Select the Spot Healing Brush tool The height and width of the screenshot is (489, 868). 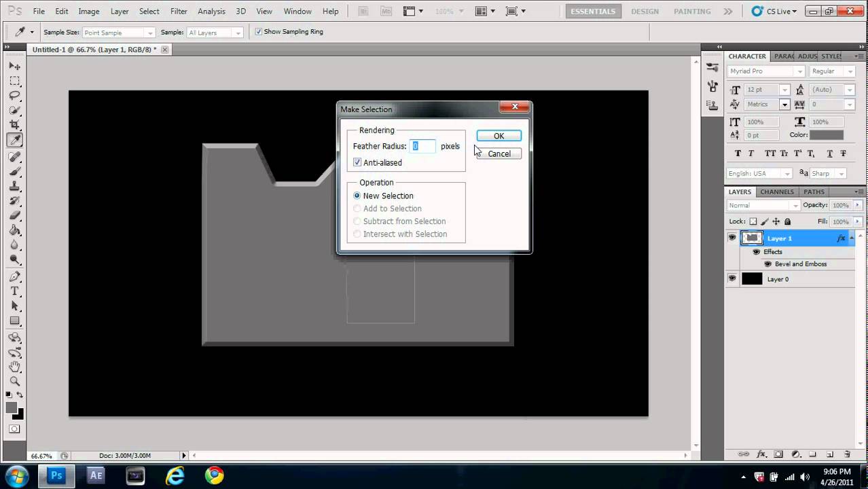[15, 156]
